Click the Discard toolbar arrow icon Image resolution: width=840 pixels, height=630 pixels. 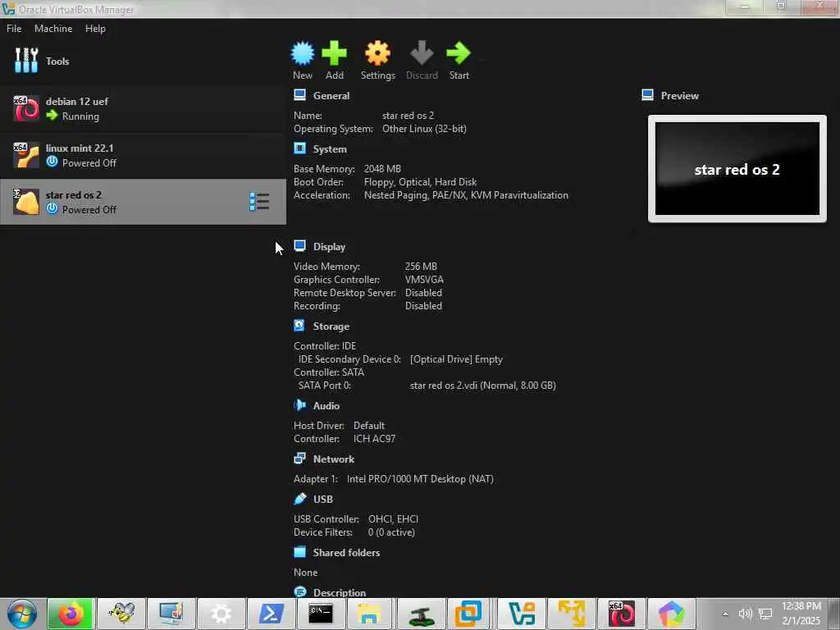coord(422,53)
